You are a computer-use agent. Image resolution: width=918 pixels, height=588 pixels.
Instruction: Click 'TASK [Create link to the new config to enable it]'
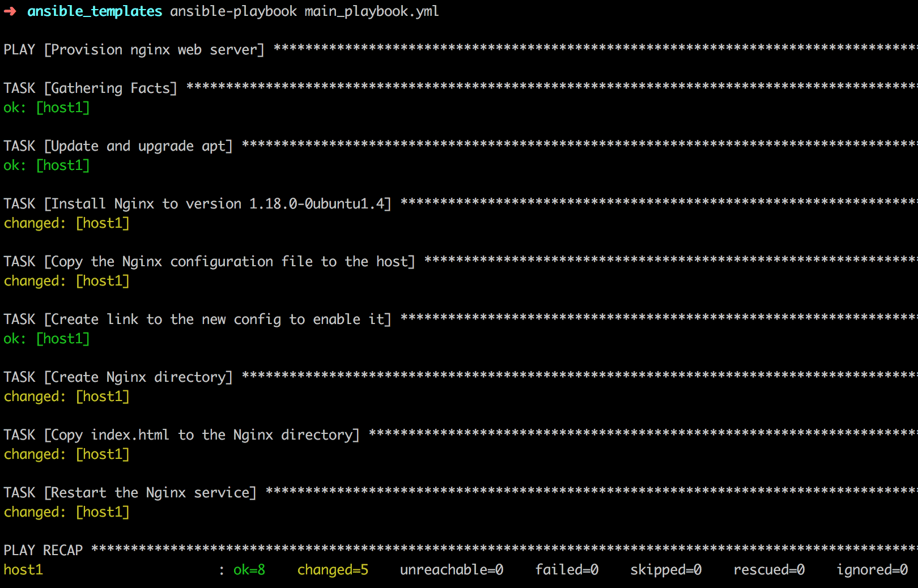[197, 319]
